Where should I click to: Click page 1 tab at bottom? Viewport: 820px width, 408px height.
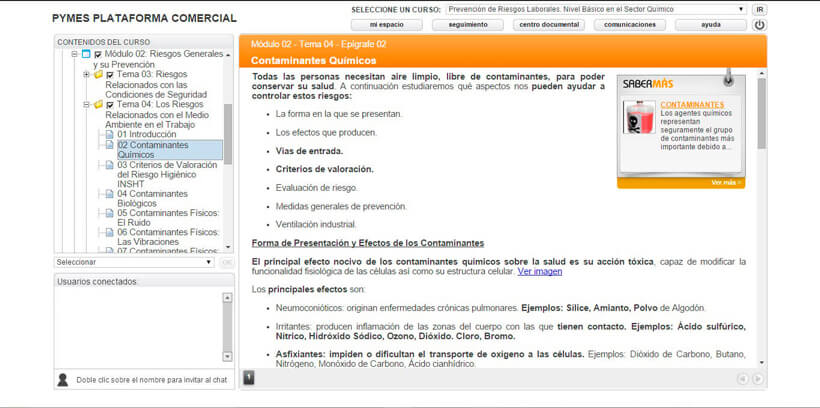(249, 378)
